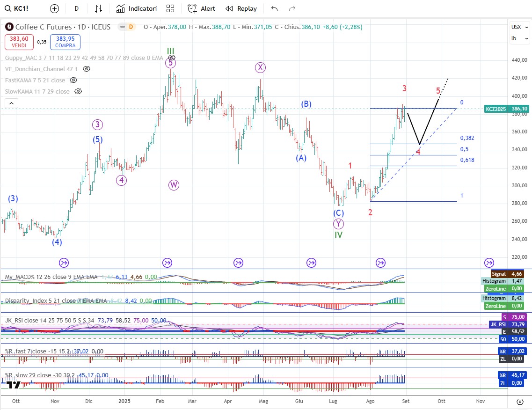Open chart settings gear at bottom right

tap(520, 402)
